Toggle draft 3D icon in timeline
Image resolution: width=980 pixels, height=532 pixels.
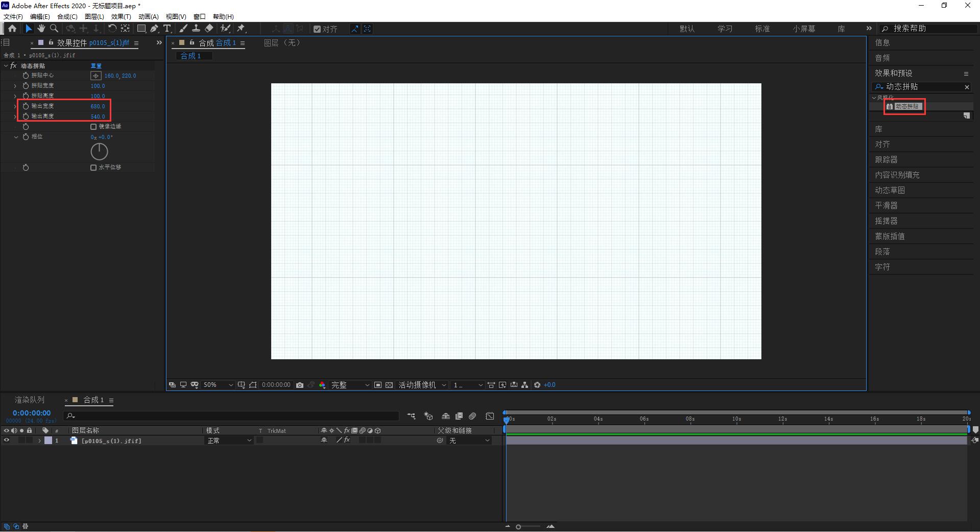tap(428, 416)
